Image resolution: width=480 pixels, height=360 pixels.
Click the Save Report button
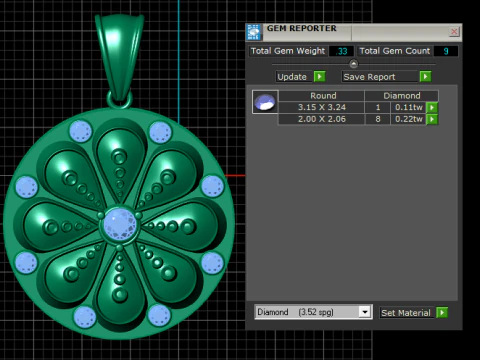click(x=380, y=77)
